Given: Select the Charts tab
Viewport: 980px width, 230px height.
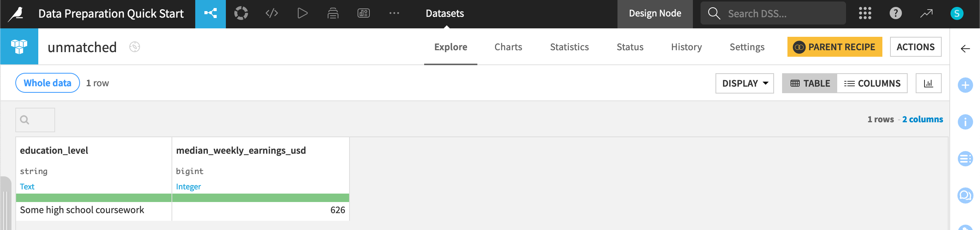Looking at the screenshot, I should coord(508,47).
